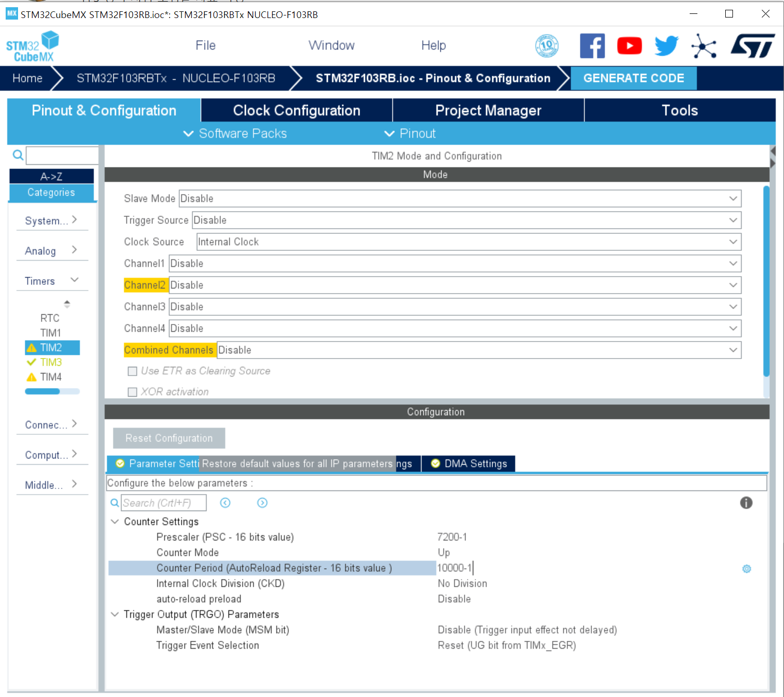
Task: Select TIM2 in the Timers list
Action: pos(52,348)
